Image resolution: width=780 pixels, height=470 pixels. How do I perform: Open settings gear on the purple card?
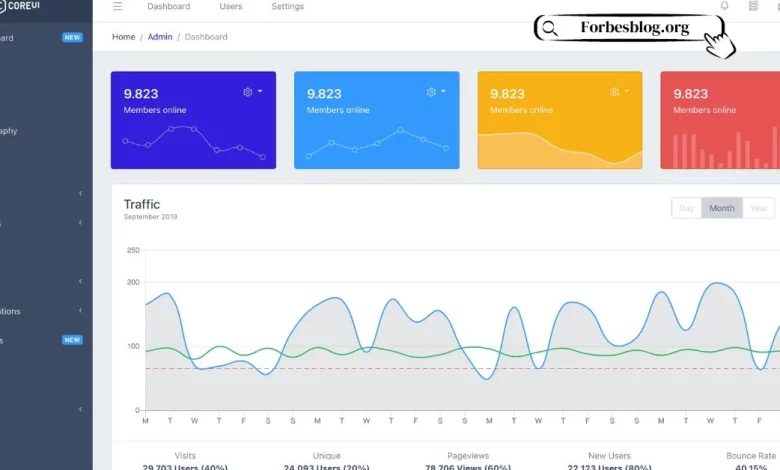(x=248, y=92)
